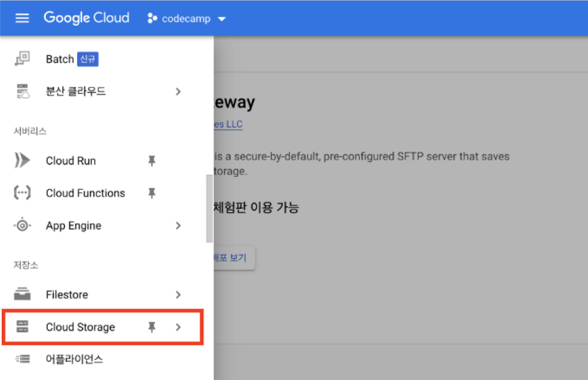Click the 분산 클라우드 icon

pos(22,91)
